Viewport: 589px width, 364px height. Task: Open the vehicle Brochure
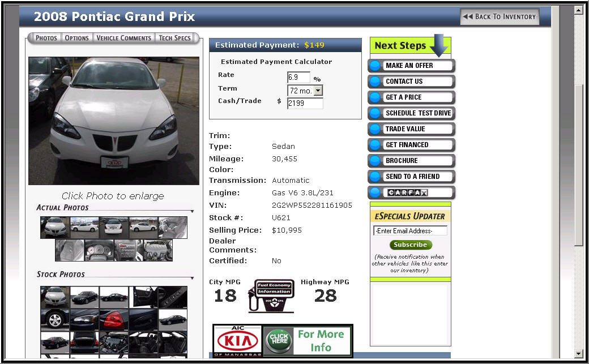click(411, 161)
